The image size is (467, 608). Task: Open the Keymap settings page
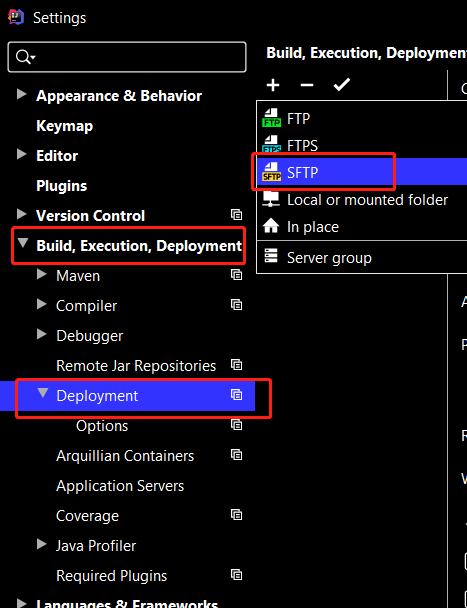(x=64, y=126)
